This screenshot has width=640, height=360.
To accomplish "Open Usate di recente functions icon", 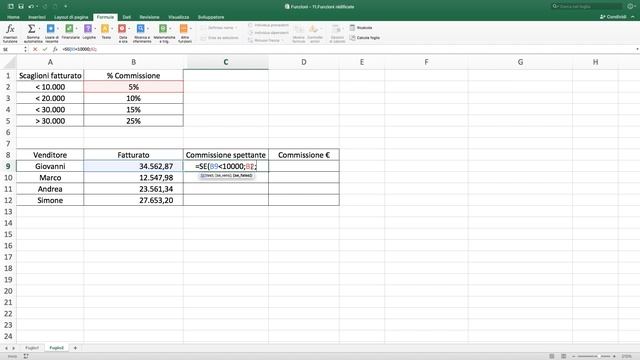I will pyautogui.click(x=50, y=29).
